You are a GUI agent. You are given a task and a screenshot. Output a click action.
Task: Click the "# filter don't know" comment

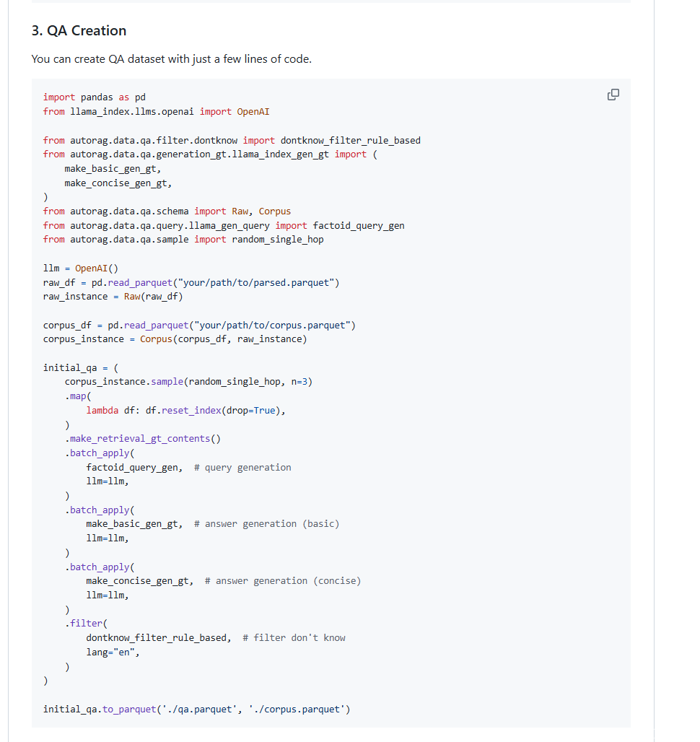pos(294,638)
